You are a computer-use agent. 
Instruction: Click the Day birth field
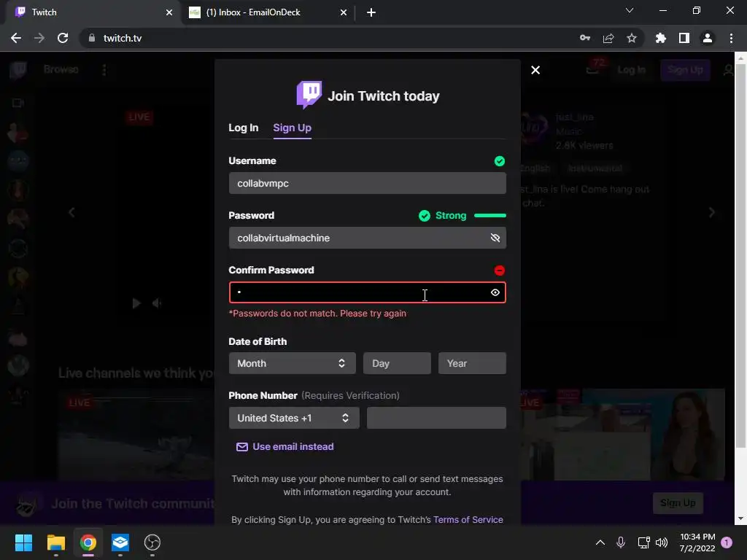click(397, 363)
